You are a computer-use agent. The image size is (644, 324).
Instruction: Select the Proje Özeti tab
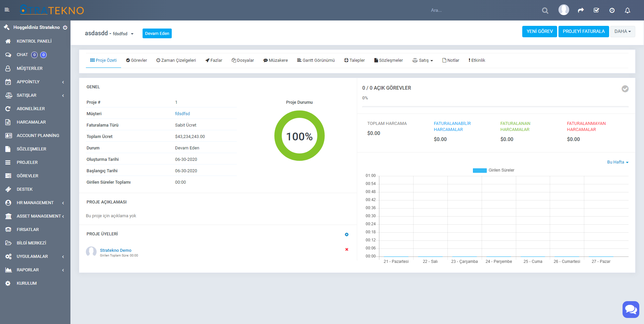point(103,60)
